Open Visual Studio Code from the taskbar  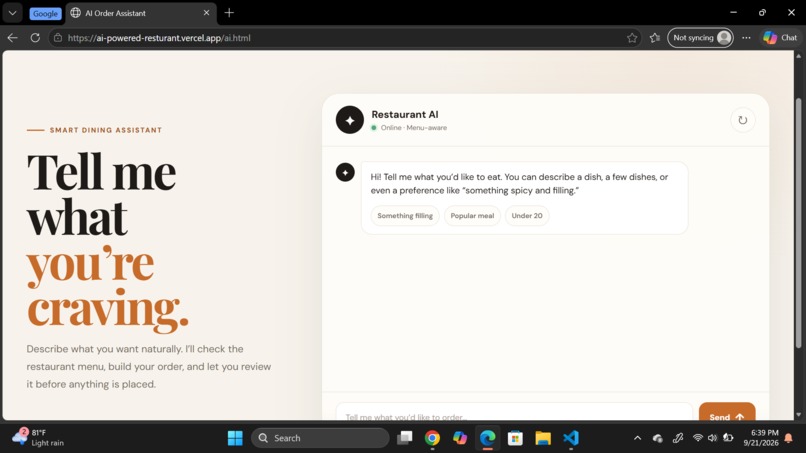(571, 438)
